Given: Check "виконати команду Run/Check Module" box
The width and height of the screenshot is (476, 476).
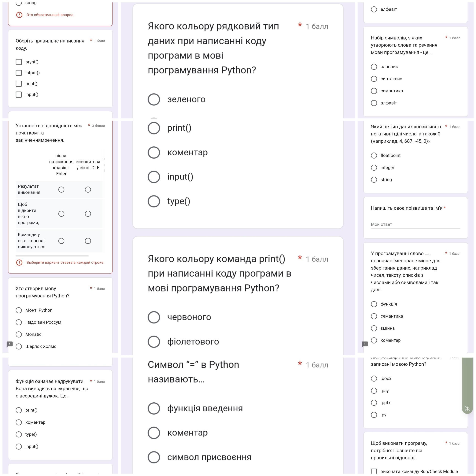Looking at the screenshot, I should (374, 471).
